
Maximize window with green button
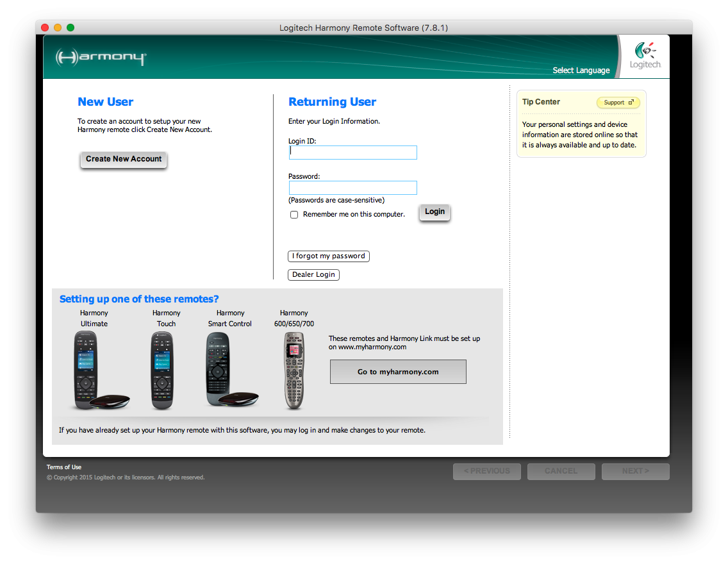coord(70,28)
